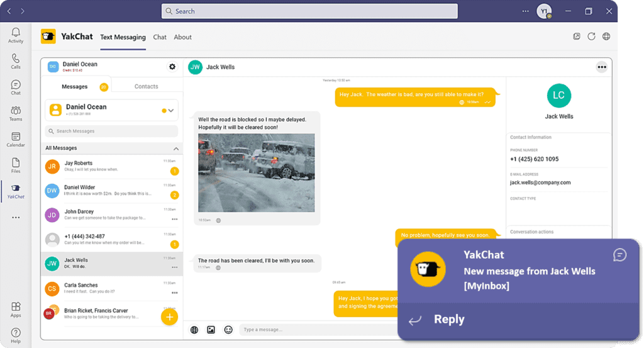The height and width of the screenshot is (348, 644).
Task: Switch to the Text Messaging tab
Action: [x=123, y=37]
